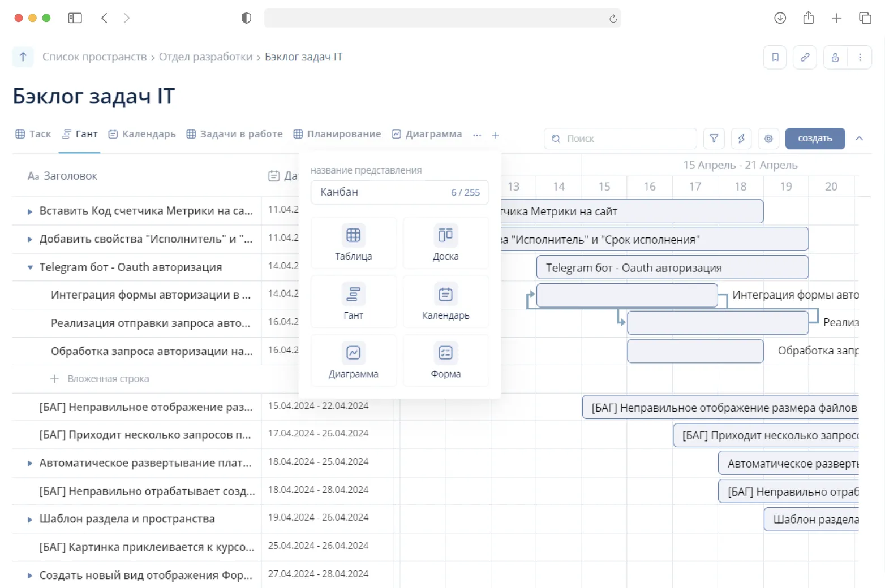Open the Задачи в работе tab
The height and width of the screenshot is (588, 885).
point(234,134)
